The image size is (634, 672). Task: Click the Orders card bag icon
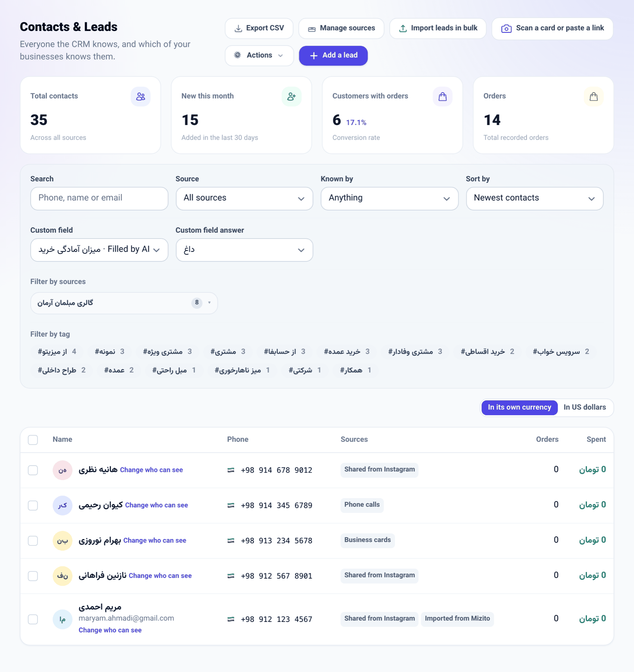[x=594, y=97]
